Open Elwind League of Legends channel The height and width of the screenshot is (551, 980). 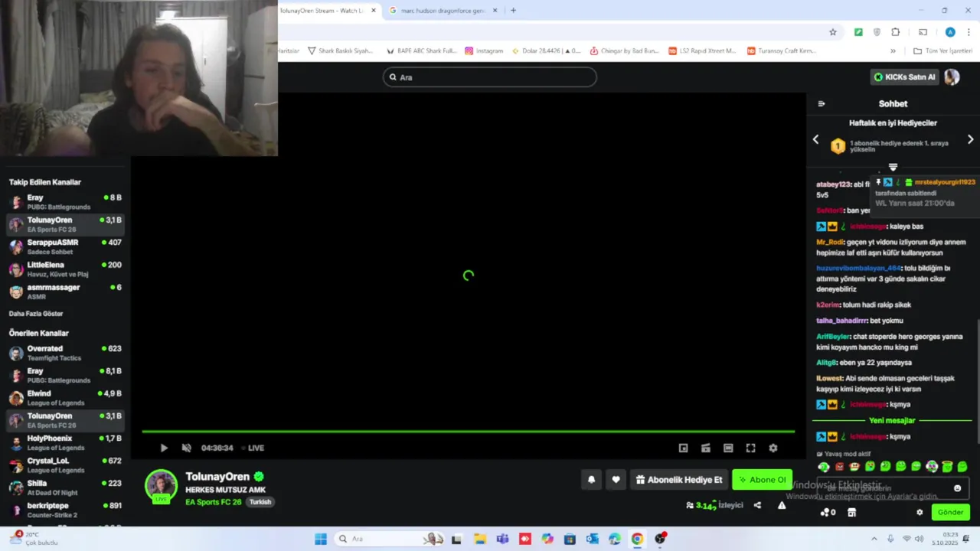66,398
